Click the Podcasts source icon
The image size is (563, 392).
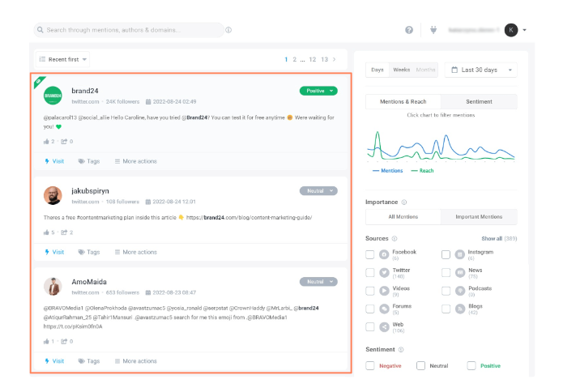[460, 291]
